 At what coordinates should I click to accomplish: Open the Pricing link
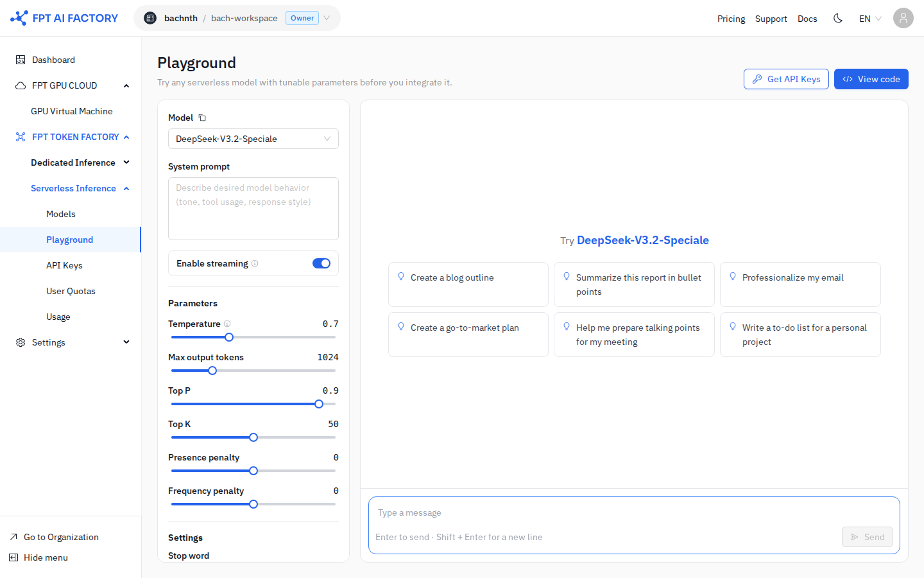[731, 19]
